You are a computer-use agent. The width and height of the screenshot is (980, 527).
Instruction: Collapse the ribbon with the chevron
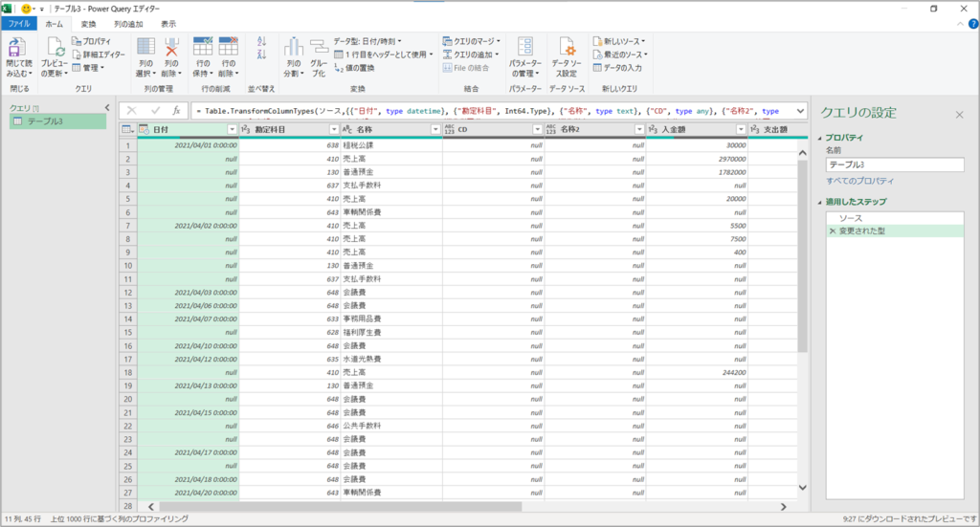960,24
